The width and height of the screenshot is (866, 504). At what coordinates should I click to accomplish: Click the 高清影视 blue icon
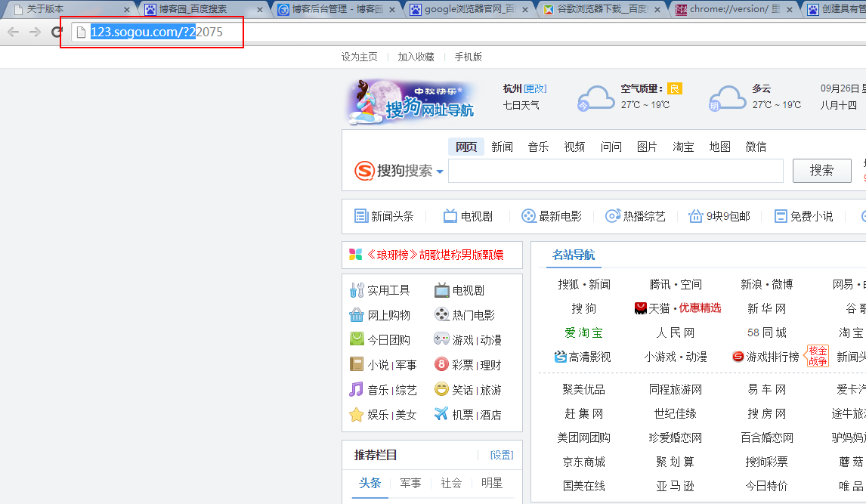point(561,357)
